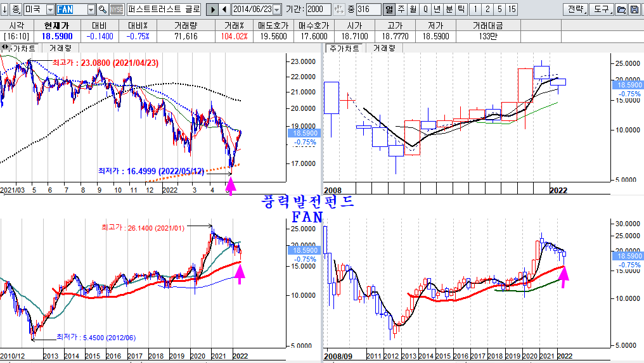644x363 pixels.
Task: Click the play forward arrow button
Action: (x=213, y=10)
